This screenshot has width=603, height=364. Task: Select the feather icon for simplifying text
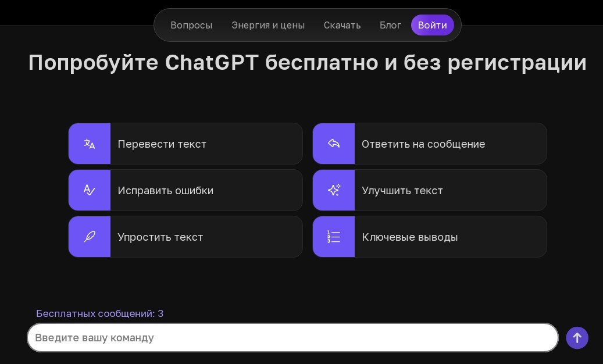tap(89, 237)
